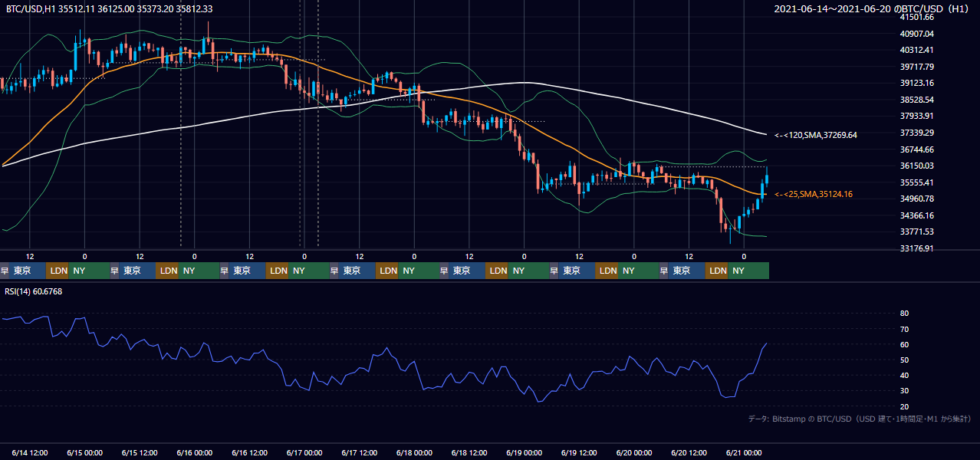Screen dimensions: 980x460
Task: Click RSI scale value 20
Action: click(x=905, y=406)
